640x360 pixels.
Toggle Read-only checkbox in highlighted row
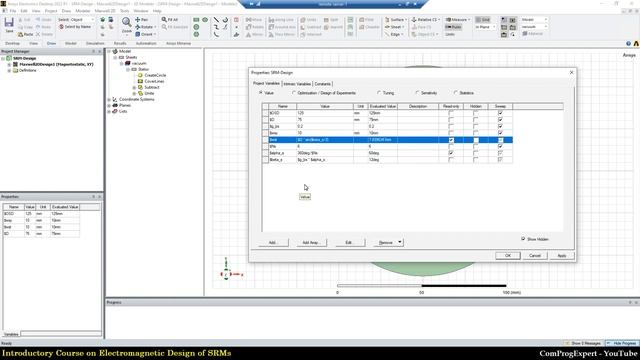point(451,140)
